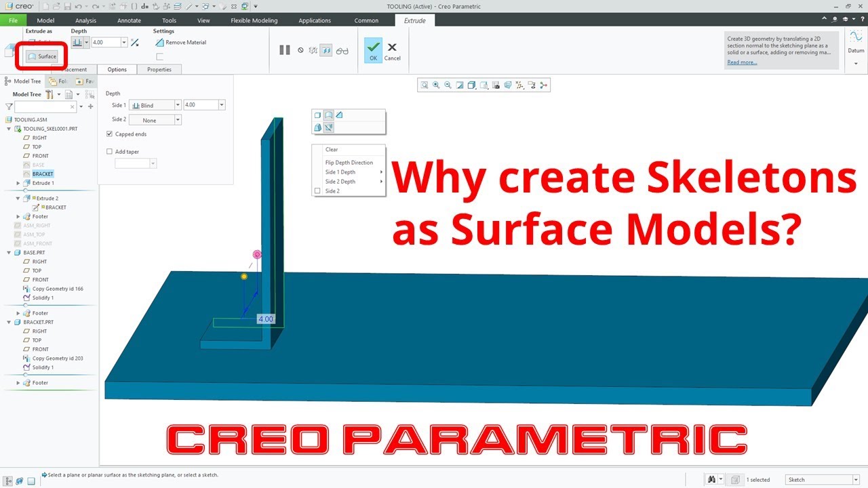
Task: Open the Options panel tab
Action: click(x=117, y=69)
